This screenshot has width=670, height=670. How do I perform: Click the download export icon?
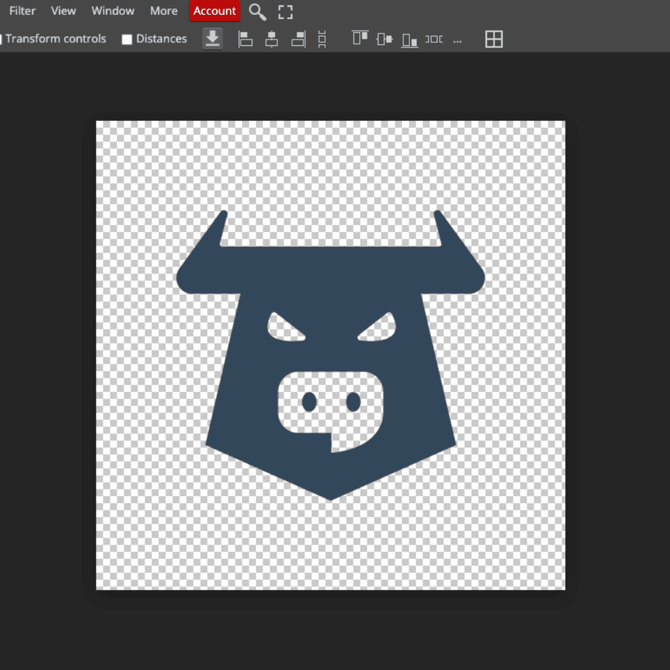click(x=212, y=39)
